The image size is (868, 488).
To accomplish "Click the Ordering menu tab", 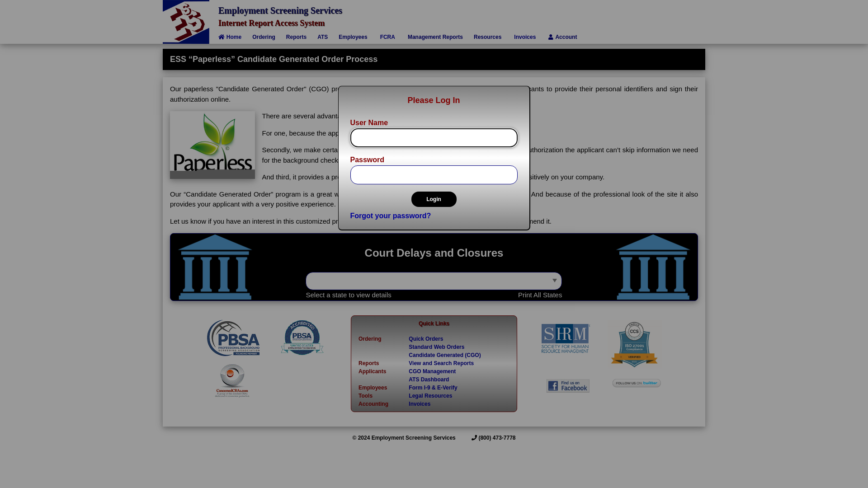I will (264, 37).
